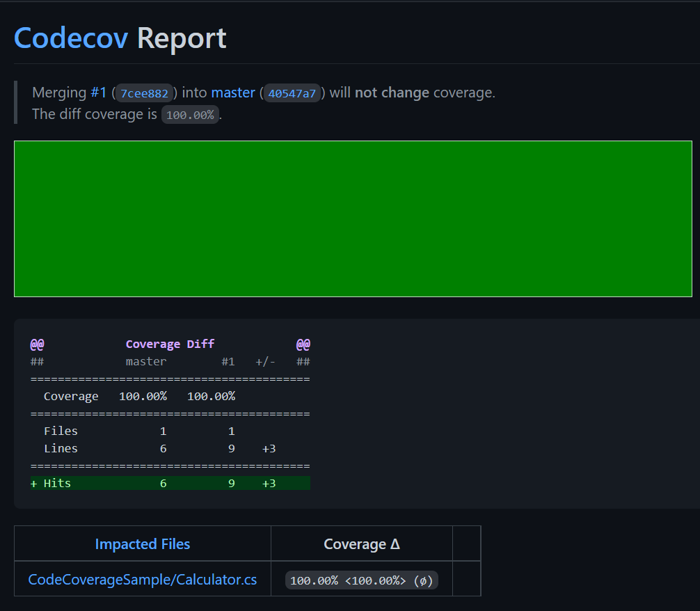Image resolution: width=700 pixels, height=611 pixels.
Task: Click the highlighted + Hits row
Action: click(x=170, y=483)
